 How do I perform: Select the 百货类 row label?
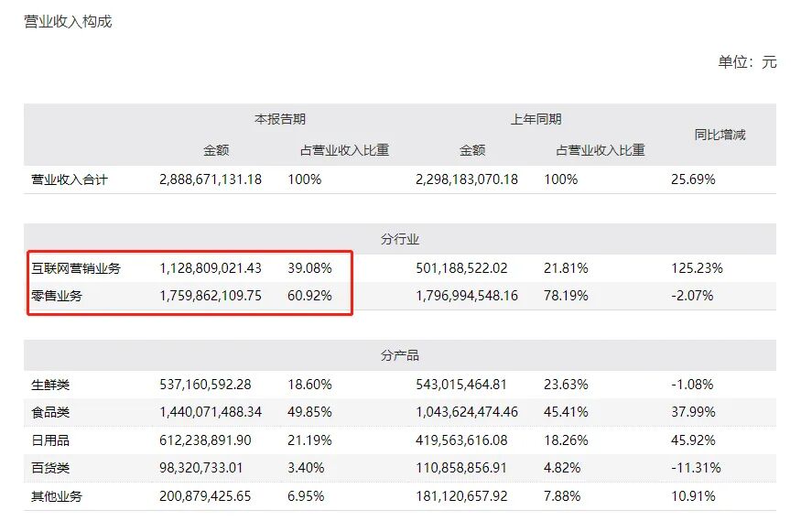click(50, 468)
